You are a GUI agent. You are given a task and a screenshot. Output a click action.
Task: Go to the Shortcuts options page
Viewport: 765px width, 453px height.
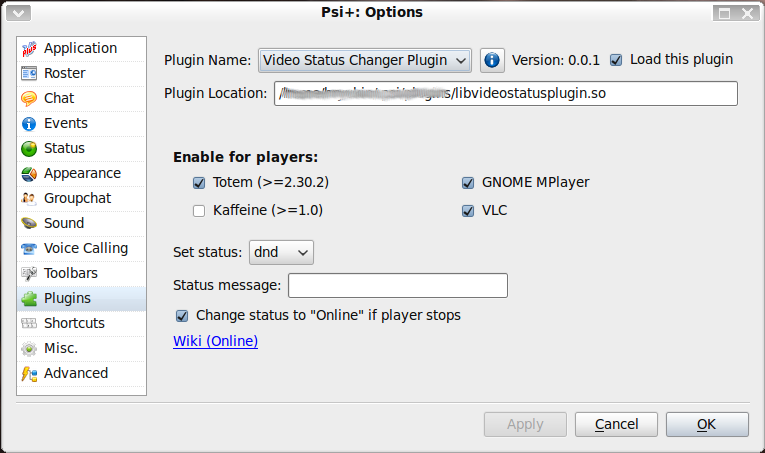(x=74, y=323)
